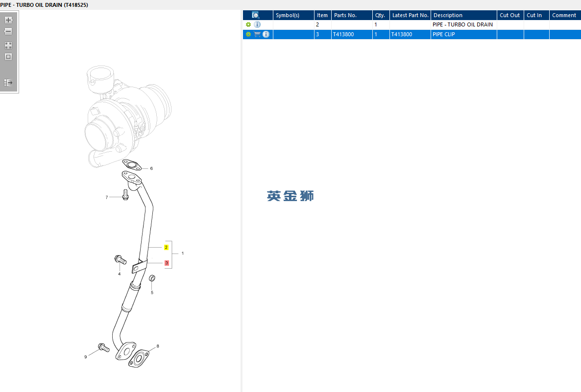Viewport: 581px width, 392px height.
Task: Click the four-squares view icon
Action: [8, 46]
